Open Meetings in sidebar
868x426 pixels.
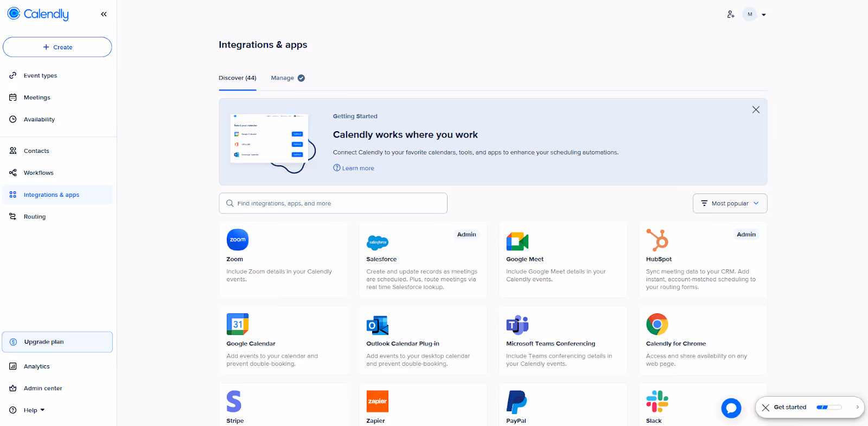[x=37, y=98]
